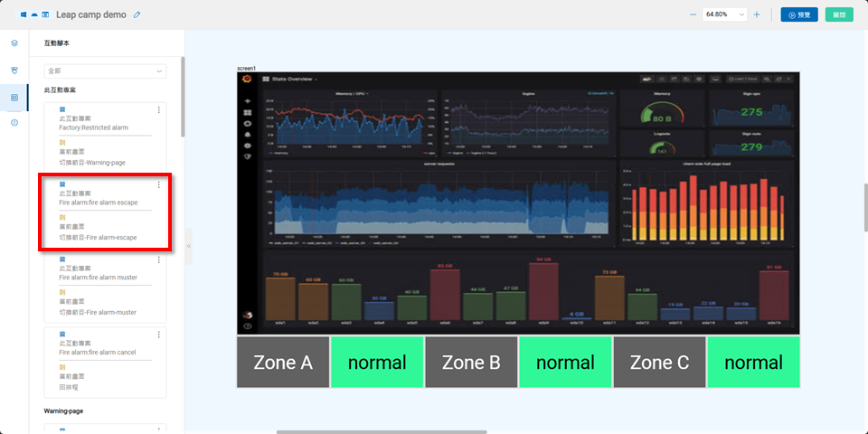Screen dimensions: 868x434
Task: Open the info icon in left sidebar
Action: click(14, 122)
